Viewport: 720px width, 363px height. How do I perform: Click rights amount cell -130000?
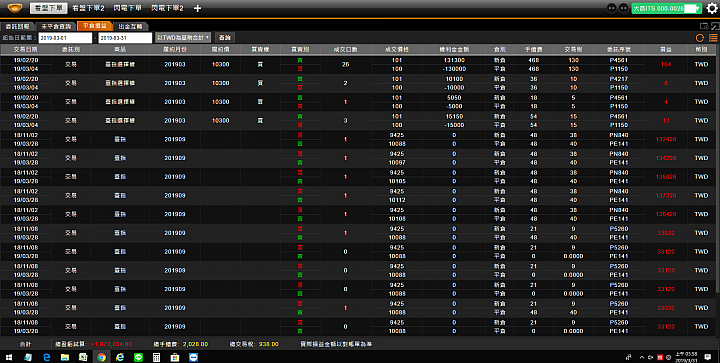click(x=454, y=69)
